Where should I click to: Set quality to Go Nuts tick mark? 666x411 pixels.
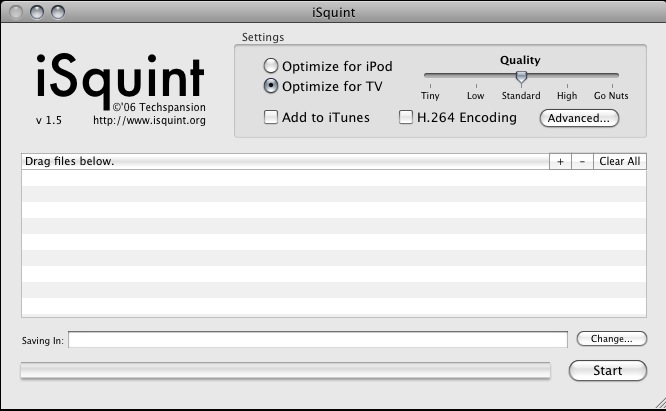tap(612, 86)
